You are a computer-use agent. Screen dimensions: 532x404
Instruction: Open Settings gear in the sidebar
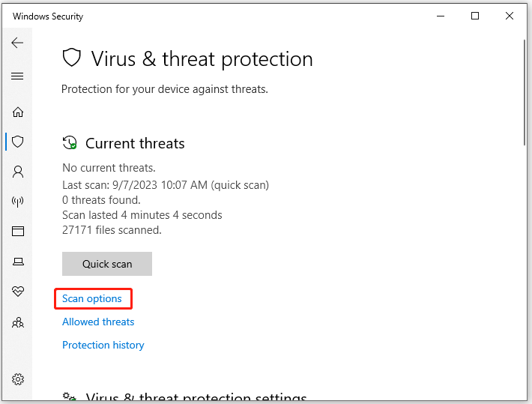(17, 379)
